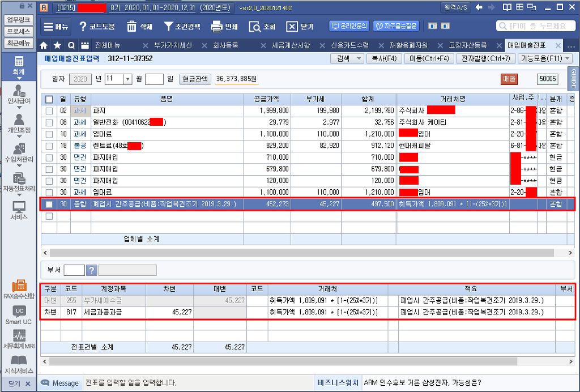Launch Smart UC from sidebar
The height and width of the screenshot is (392, 580).
pyautogui.click(x=19, y=316)
